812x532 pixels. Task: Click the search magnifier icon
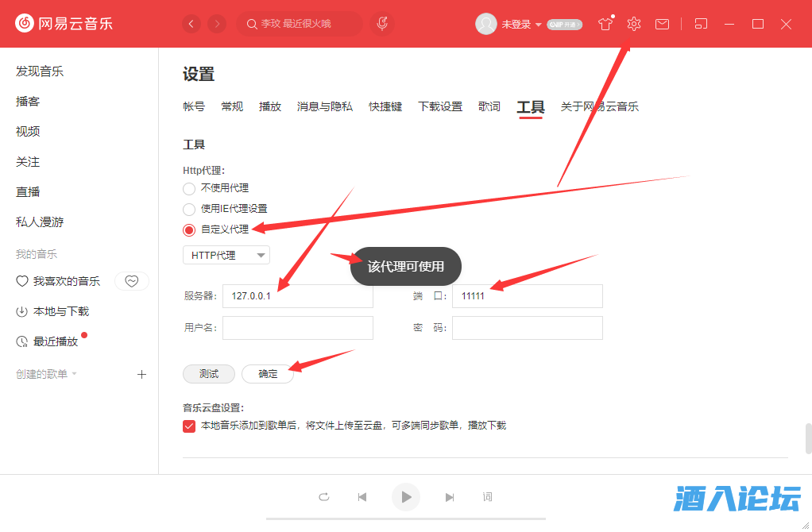point(252,24)
